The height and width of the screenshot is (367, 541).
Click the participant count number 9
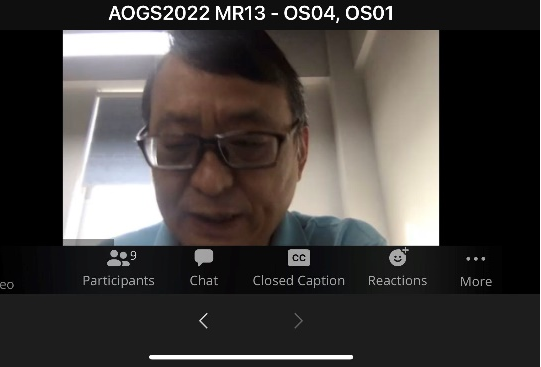(x=134, y=256)
